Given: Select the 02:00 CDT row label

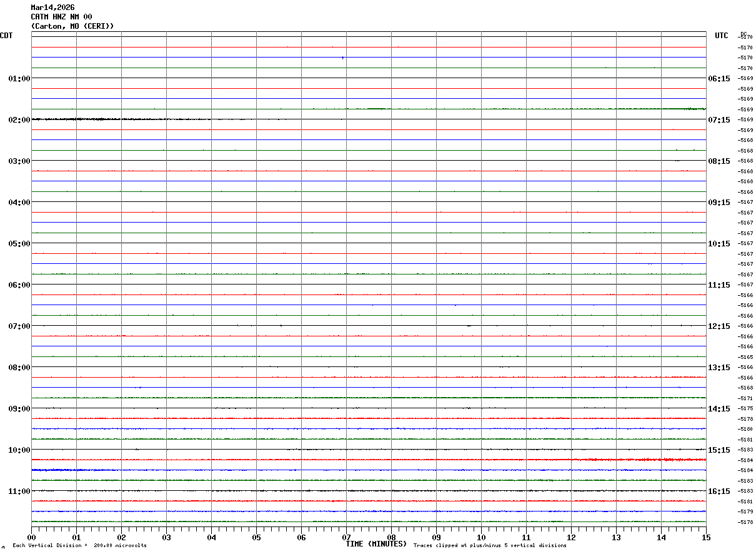Looking at the screenshot, I should [19, 119].
